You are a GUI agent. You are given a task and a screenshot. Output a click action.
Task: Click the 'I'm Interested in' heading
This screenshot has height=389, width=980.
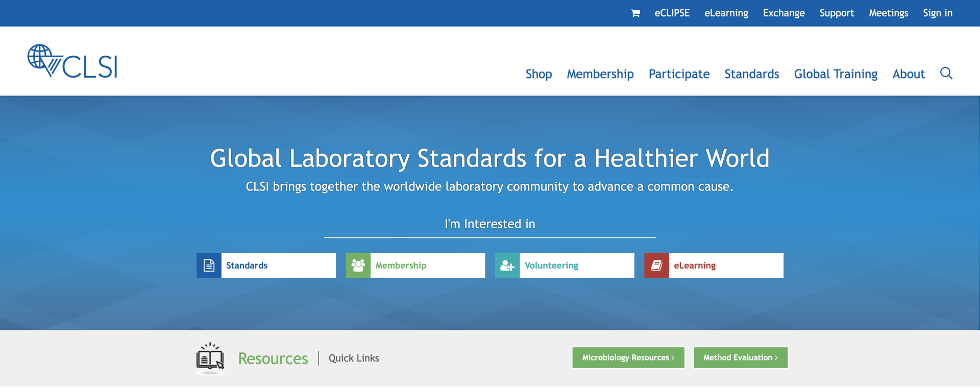click(490, 224)
